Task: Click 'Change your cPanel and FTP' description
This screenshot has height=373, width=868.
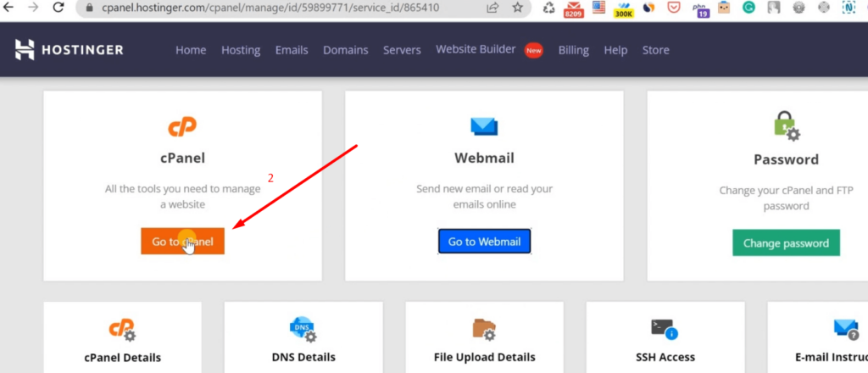Action: click(786, 198)
